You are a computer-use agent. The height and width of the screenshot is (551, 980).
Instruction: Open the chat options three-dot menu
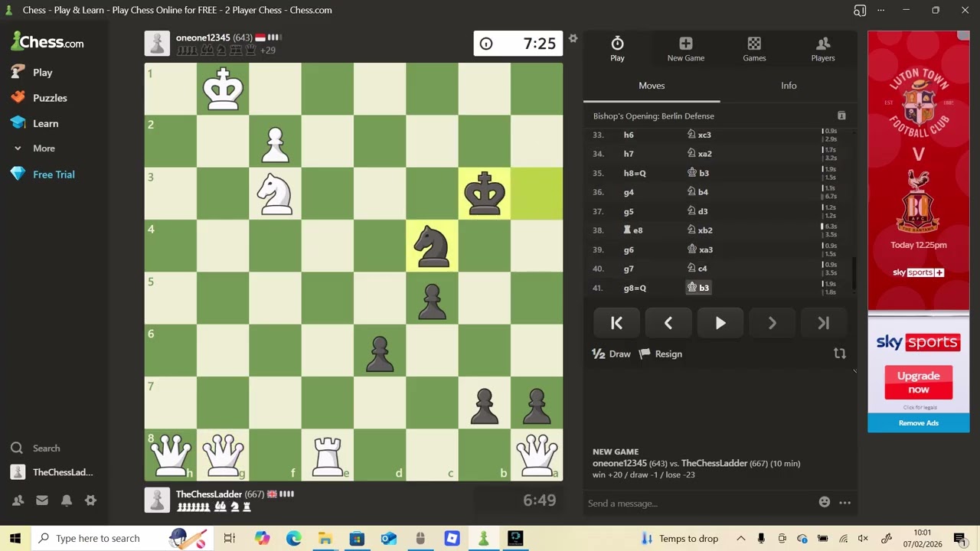click(x=844, y=503)
